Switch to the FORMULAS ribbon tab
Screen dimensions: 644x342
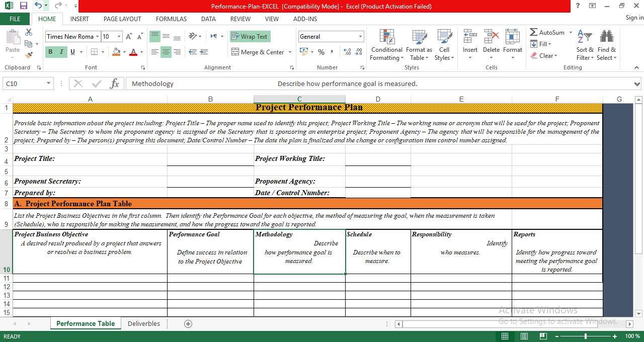(x=171, y=19)
